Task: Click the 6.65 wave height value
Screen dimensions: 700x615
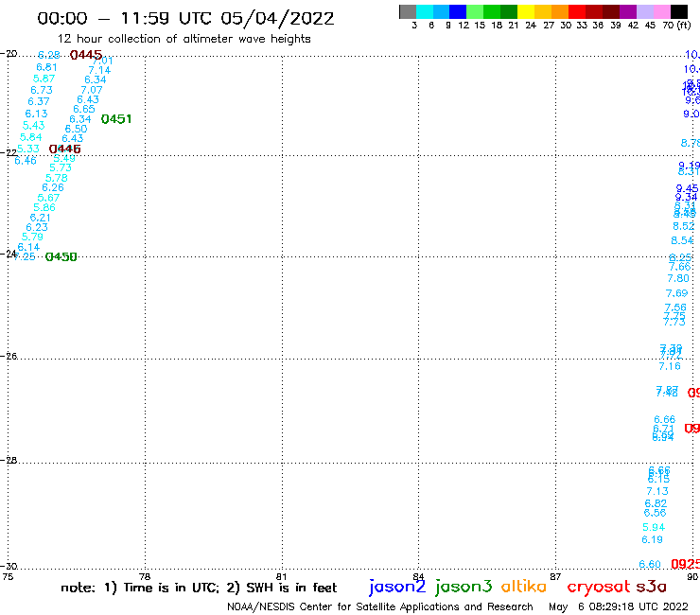Action: [x=84, y=110]
